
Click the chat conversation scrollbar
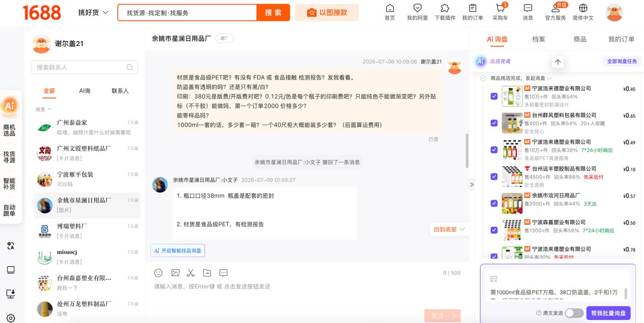tap(467, 150)
